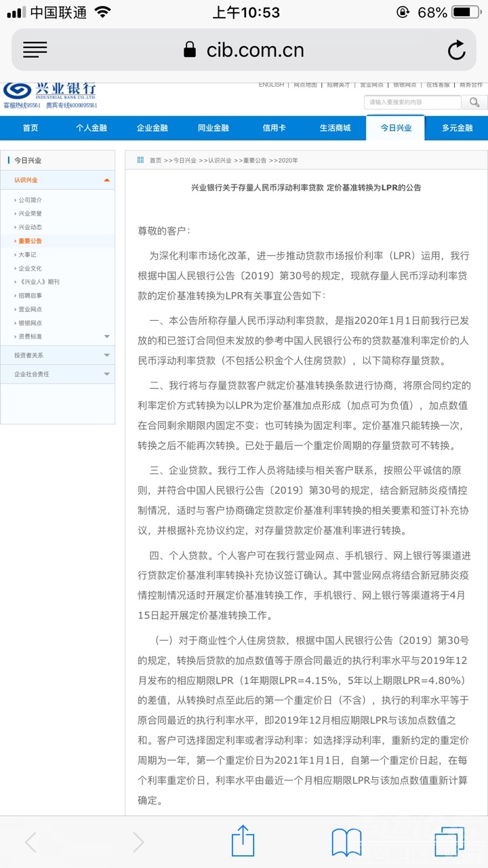Image resolution: width=488 pixels, height=868 pixels.
Task: Tap the Safari reader/menu lines icon
Action: pos(35,50)
